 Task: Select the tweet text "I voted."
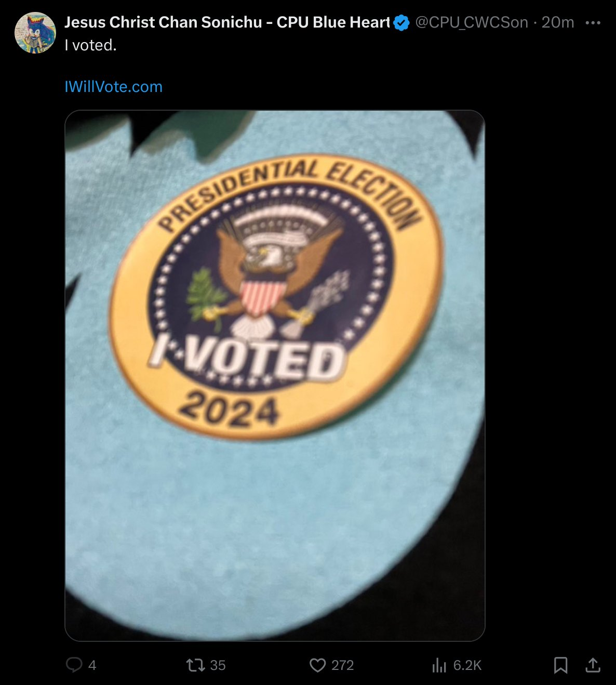coord(90,45)
